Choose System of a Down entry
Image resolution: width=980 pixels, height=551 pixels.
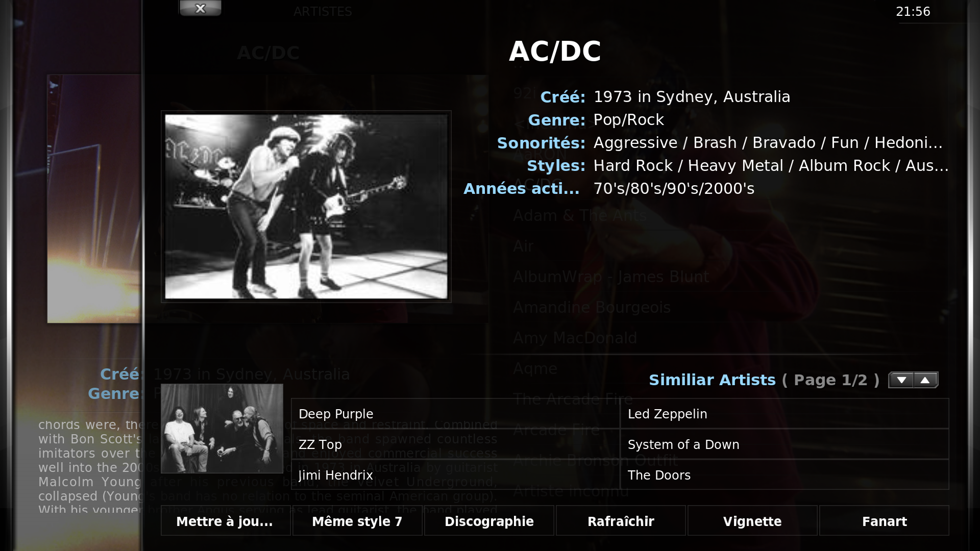[x=785, y=444]
